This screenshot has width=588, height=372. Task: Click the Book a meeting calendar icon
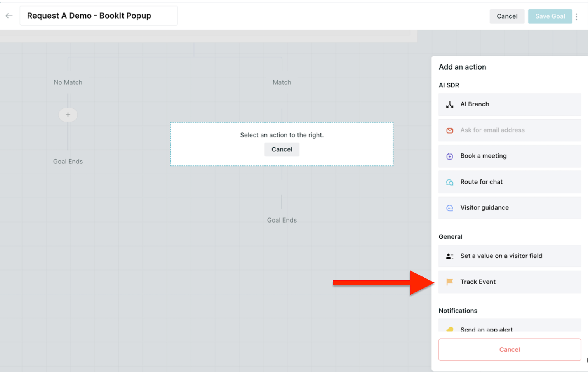coord(449,156)
